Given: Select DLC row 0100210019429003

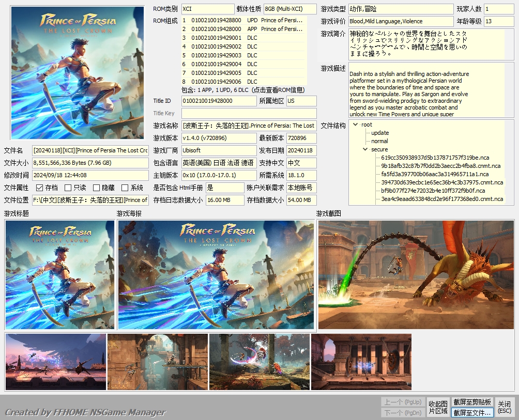Looking at the screenshot, I should click(243, 55).
